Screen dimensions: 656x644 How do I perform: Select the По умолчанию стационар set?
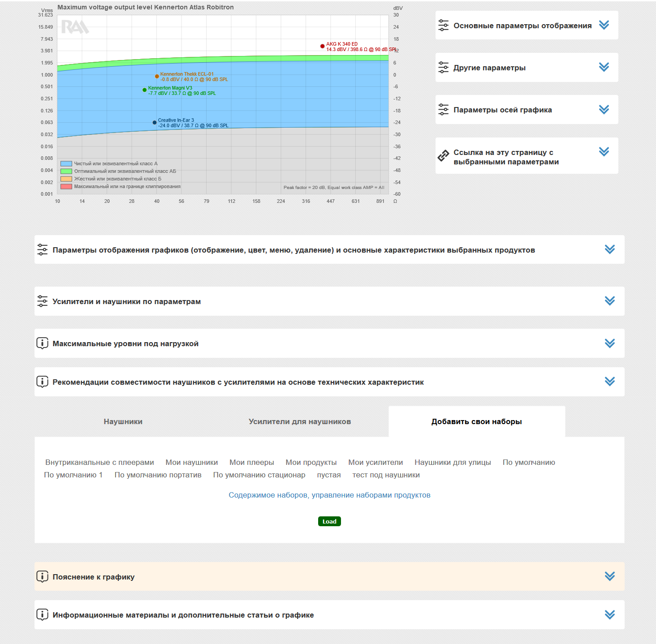[259, 475]
